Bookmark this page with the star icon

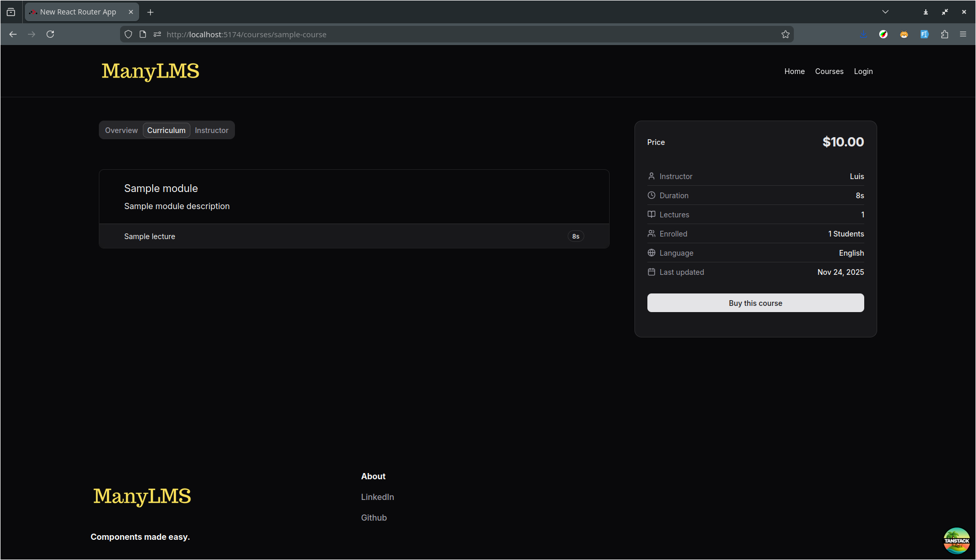(x=785, y=34)
